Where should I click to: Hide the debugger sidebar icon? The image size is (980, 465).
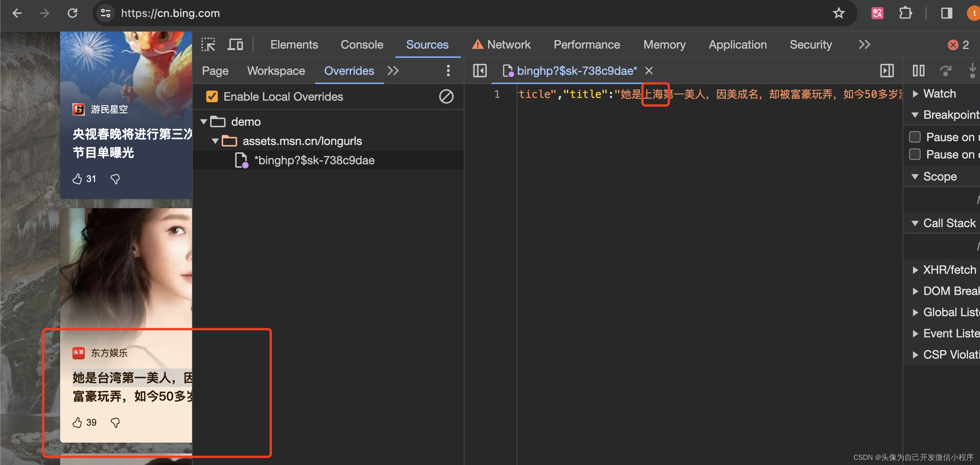[887, 71]
